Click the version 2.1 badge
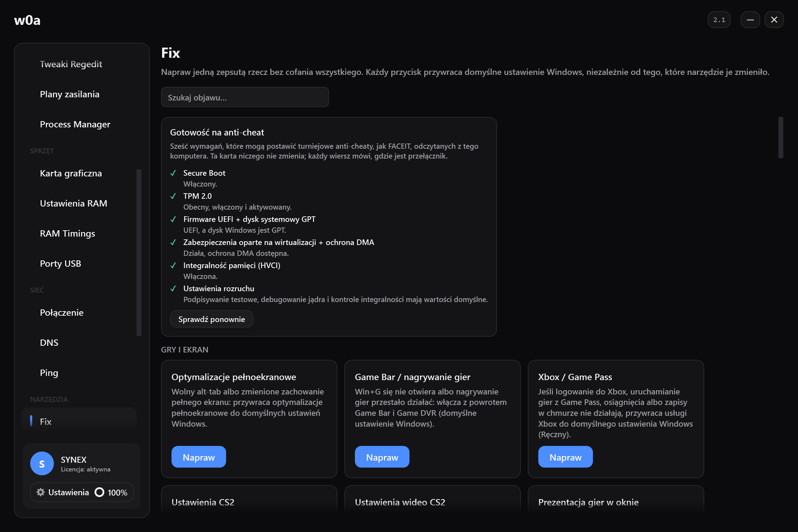798x532 pixels. click(719, 20)
